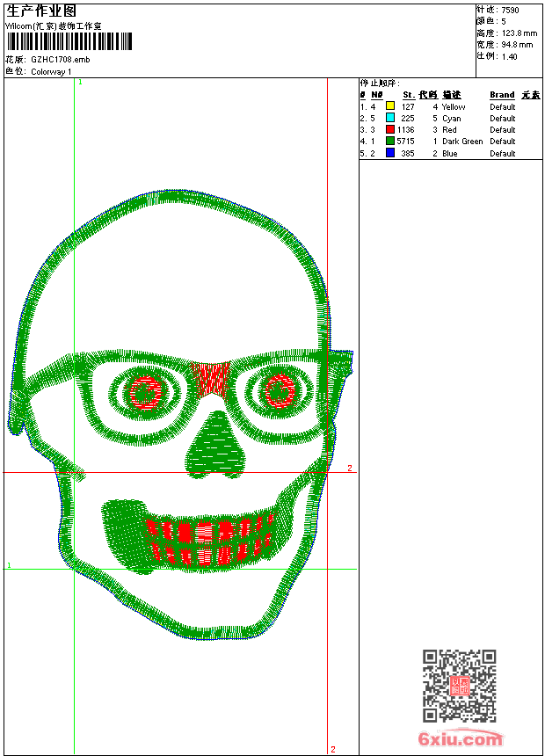Click the 生产作业图 worksheet title

[x=40, y=11]
